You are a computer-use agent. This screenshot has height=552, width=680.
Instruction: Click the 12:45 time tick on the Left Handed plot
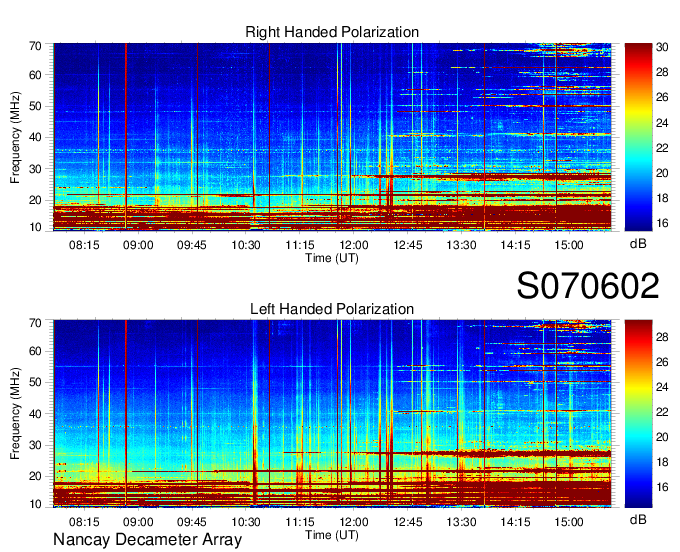click(408, 522)
